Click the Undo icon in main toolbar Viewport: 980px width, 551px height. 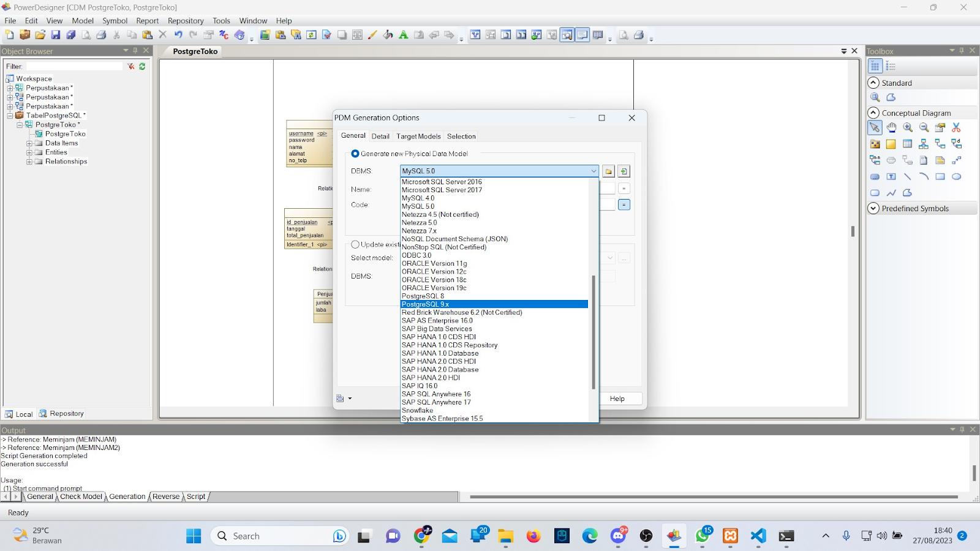coord(178,35)
